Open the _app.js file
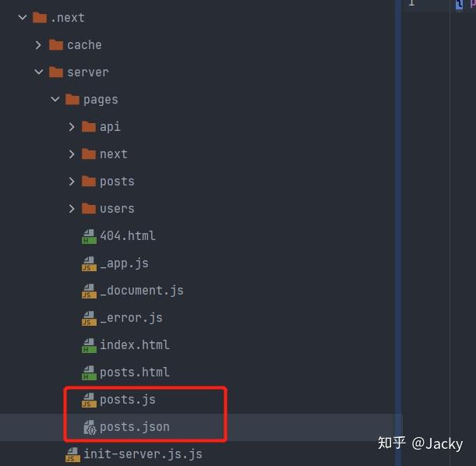Image resolution: width=476 pixels, height=466 pixels. coord(124,263)
